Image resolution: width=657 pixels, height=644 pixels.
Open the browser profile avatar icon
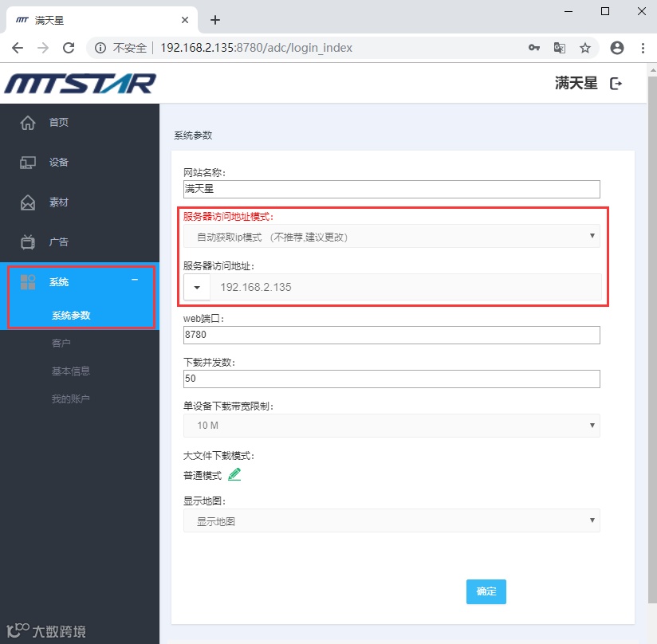(617, 48)
